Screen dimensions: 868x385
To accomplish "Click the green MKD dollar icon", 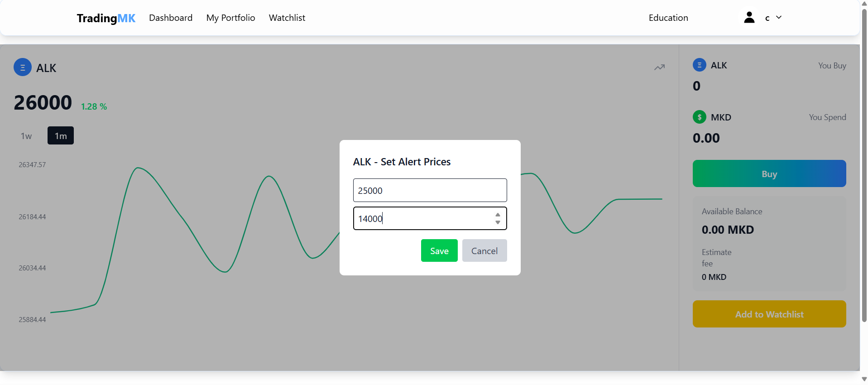I will (699, 117).
